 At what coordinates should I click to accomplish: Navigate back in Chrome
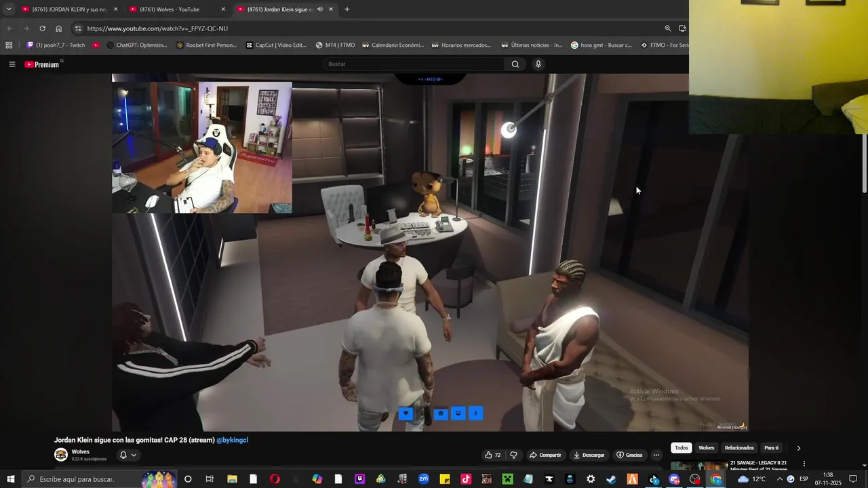tap(9, 28)
